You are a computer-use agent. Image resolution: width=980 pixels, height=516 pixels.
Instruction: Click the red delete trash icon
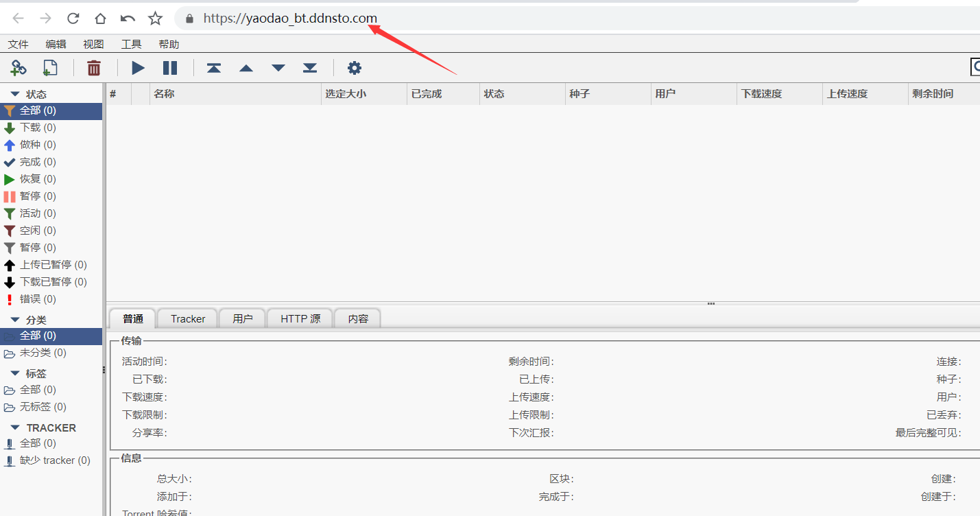94,67
